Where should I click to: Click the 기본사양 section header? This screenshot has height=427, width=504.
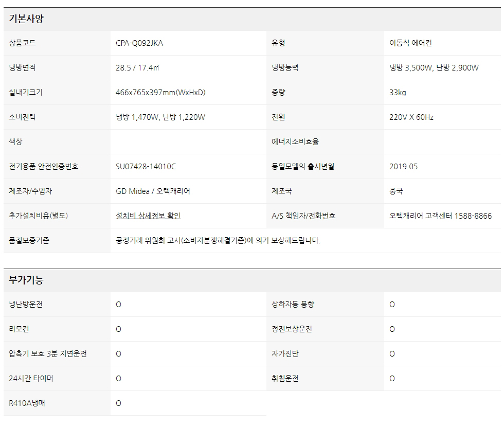click(x=26, y=19)
